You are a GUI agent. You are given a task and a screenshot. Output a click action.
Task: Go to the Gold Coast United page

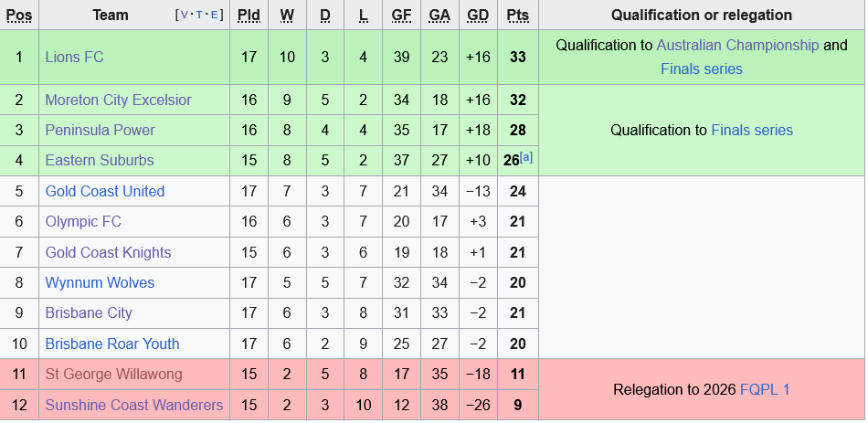(x=104, y=191)
